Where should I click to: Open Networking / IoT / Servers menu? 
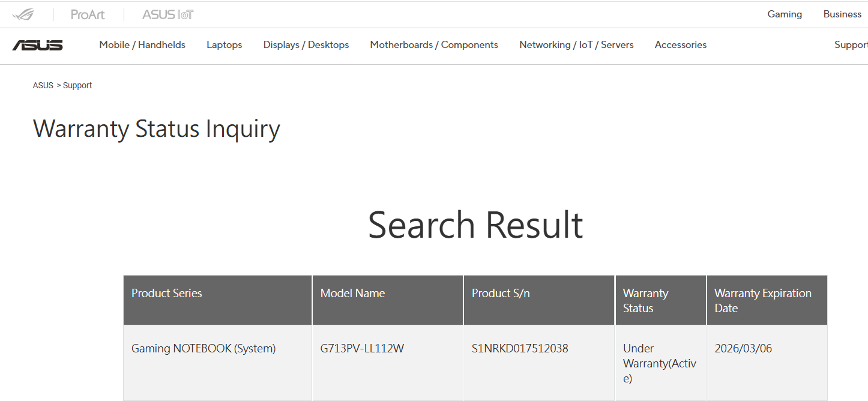(576, 45)
